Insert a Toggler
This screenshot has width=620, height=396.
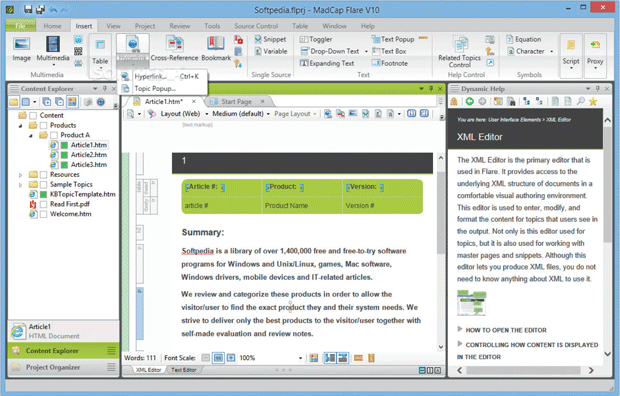pyautogui.click(x=316, y=39)
